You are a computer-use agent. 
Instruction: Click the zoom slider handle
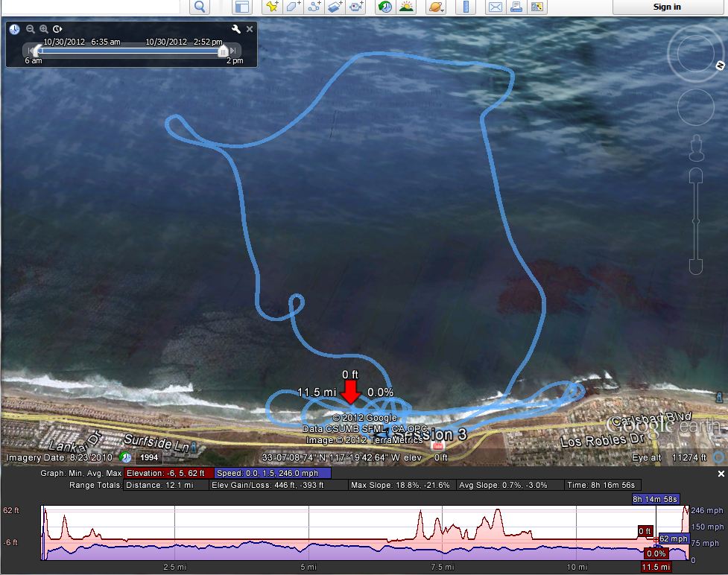click(696, 221)
